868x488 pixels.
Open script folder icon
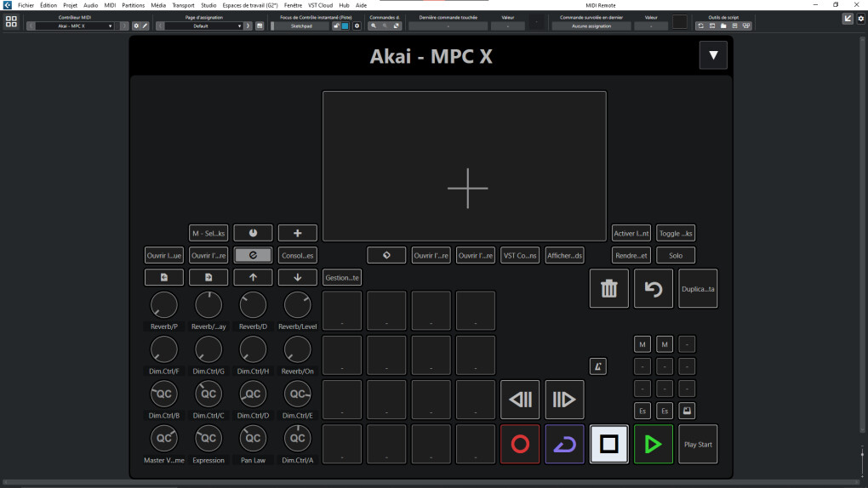pyautogui.click(x=723, y=26)
